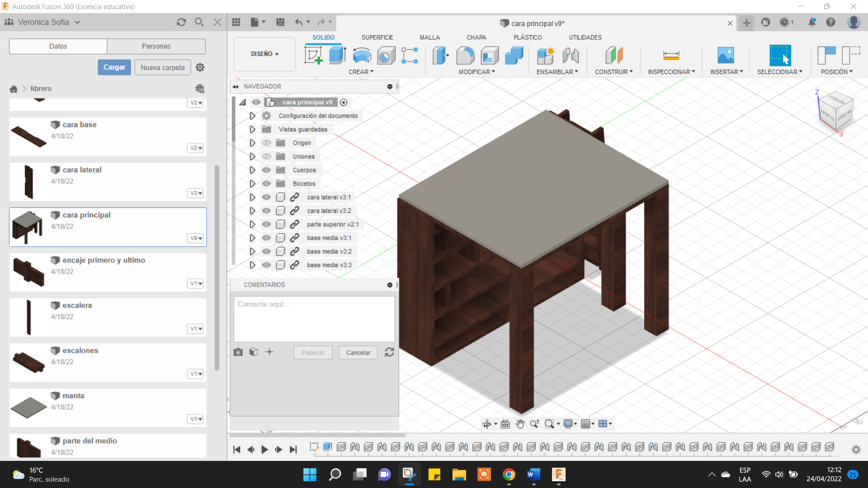Click the Fillet tool icon

465,56
